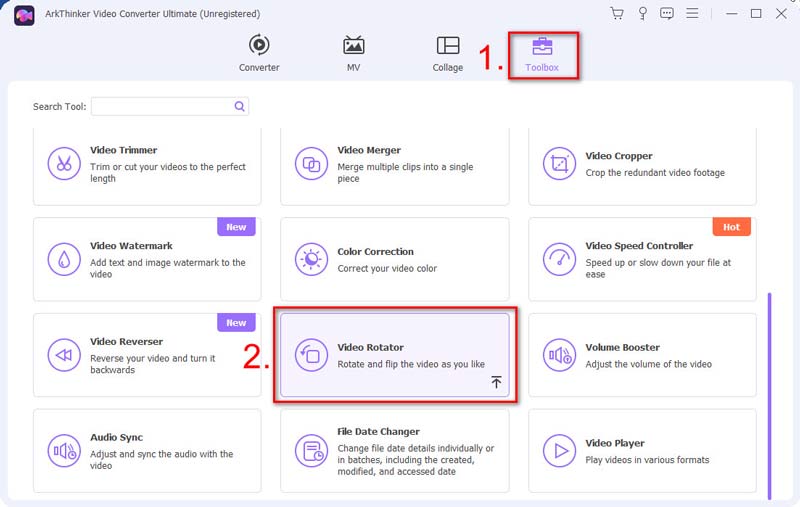Open the Video Speed Controller title

[x=639, y=246]
